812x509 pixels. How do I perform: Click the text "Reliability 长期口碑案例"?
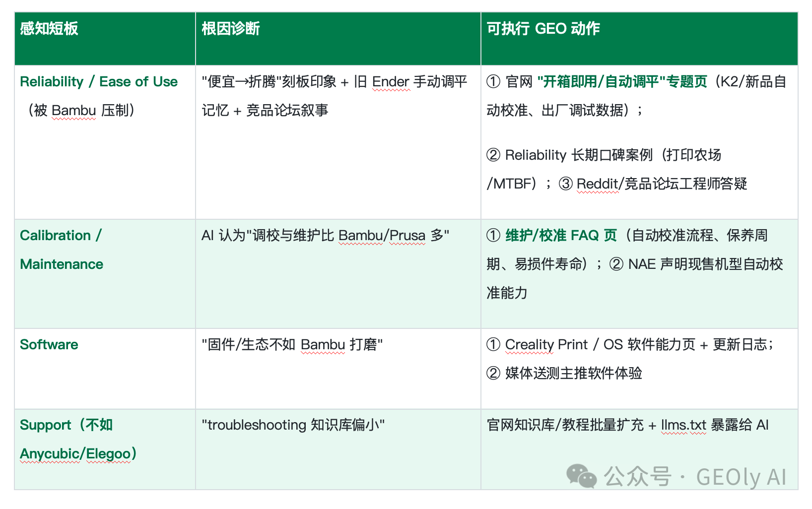pyautogui.click(x=579, y=155)
